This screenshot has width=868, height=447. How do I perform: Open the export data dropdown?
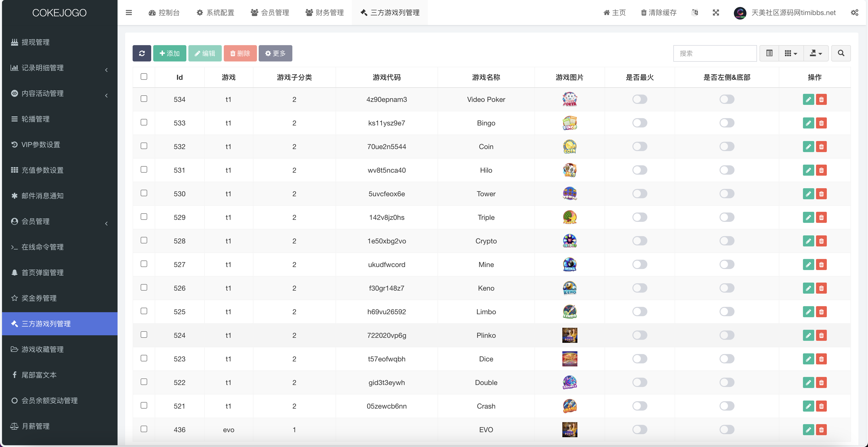point(816,53)
